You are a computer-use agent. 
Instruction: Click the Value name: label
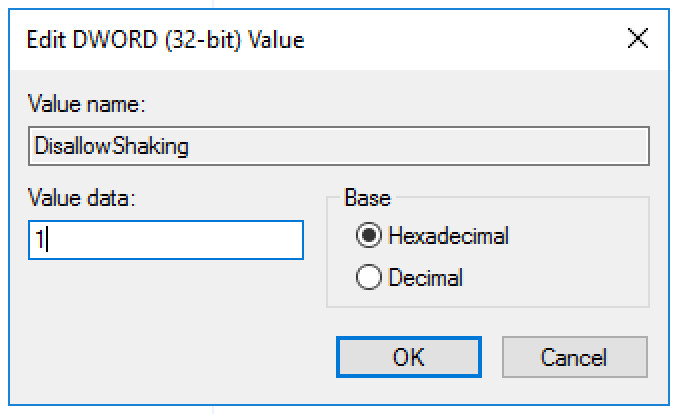coord(86,104)
